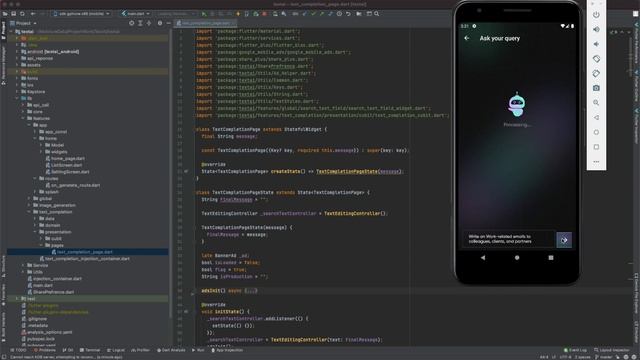The height and width of the screenshot is (360, 640).
Task: Open the Run tool window tab
Action: tap(198, 350)
